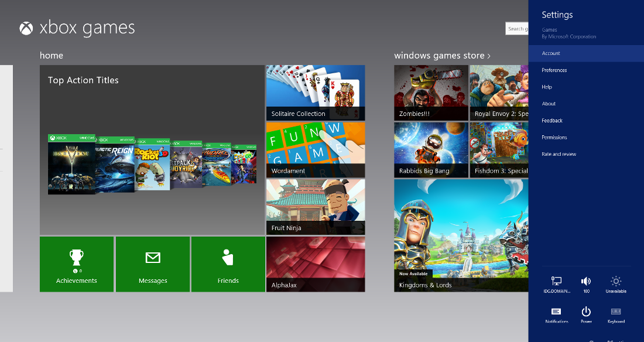644x342 pixels.
Task: Open Preferences in Settings
Action: coord(554,70)
